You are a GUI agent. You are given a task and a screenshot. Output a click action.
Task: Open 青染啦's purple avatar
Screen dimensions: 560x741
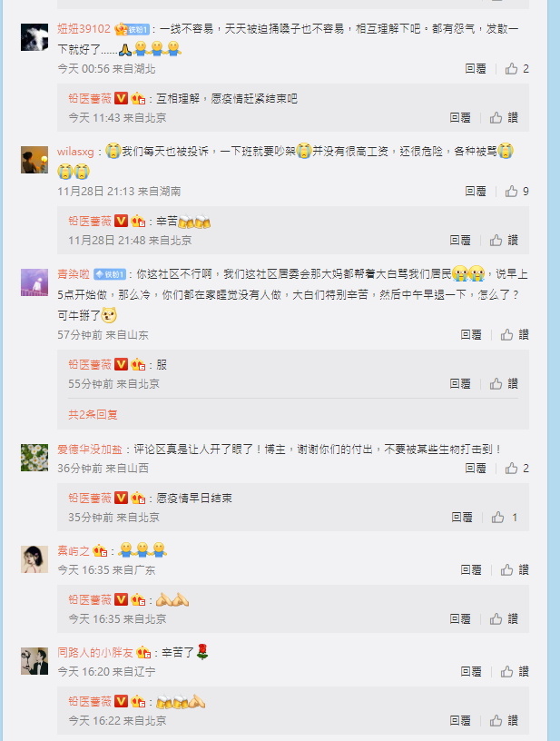tap(34, 282)
